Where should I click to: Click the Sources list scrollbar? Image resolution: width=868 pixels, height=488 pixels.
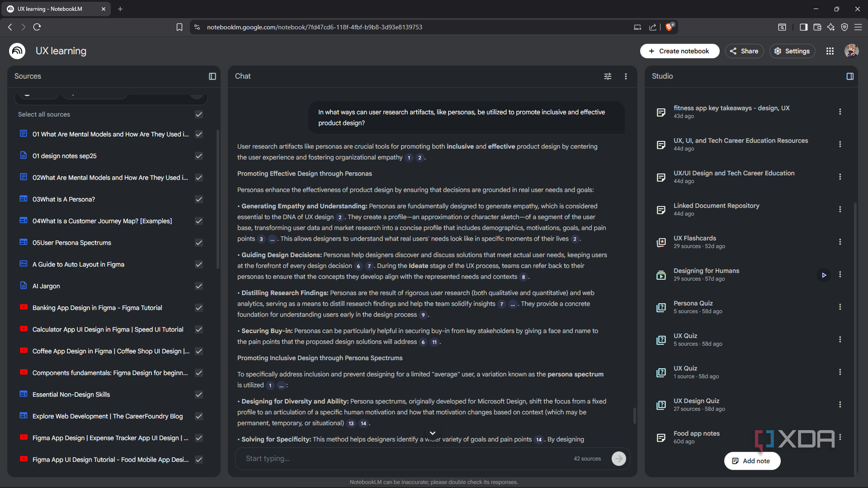pyautogui.click(x=218, y=200)
